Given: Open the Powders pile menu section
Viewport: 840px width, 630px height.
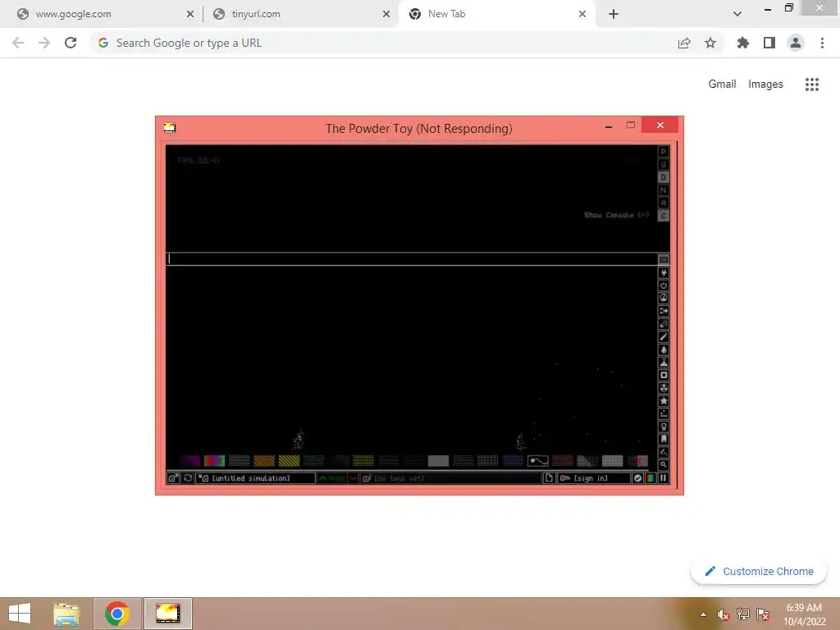Looking at the screenshot, I should [663, 363].
